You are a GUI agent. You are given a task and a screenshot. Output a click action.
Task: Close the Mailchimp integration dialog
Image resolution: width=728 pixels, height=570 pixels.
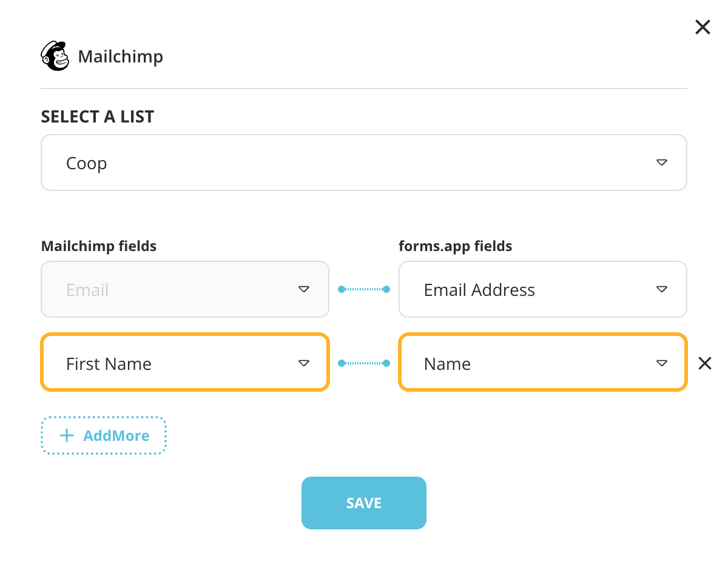702,27
